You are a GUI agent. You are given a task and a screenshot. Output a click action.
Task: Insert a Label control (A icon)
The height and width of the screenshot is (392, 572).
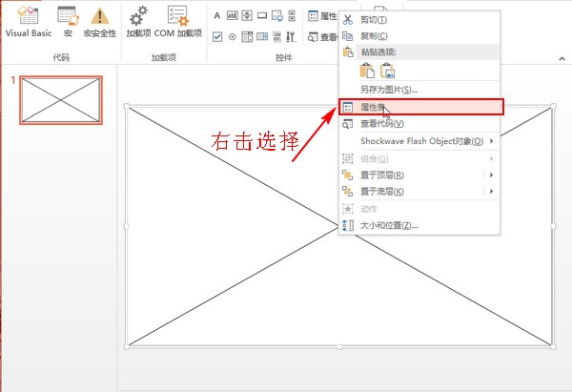(x=217, y=15)
